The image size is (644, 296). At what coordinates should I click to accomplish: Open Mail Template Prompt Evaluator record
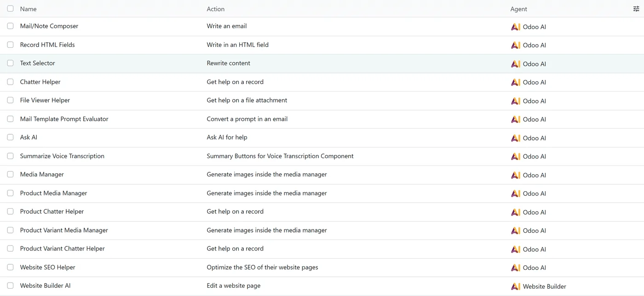coord(64,119)
